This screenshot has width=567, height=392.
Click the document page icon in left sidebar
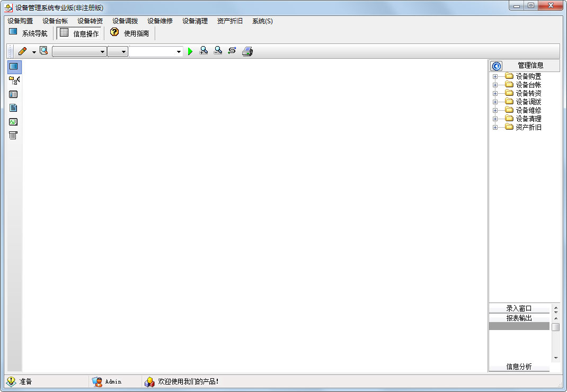click(13, 108)
